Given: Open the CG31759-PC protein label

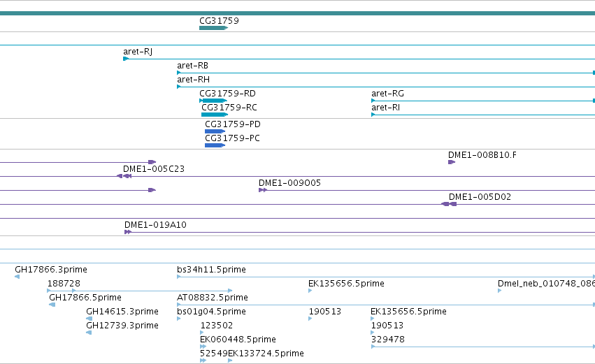Looking at the screenshot, I should tap(232, 138).
